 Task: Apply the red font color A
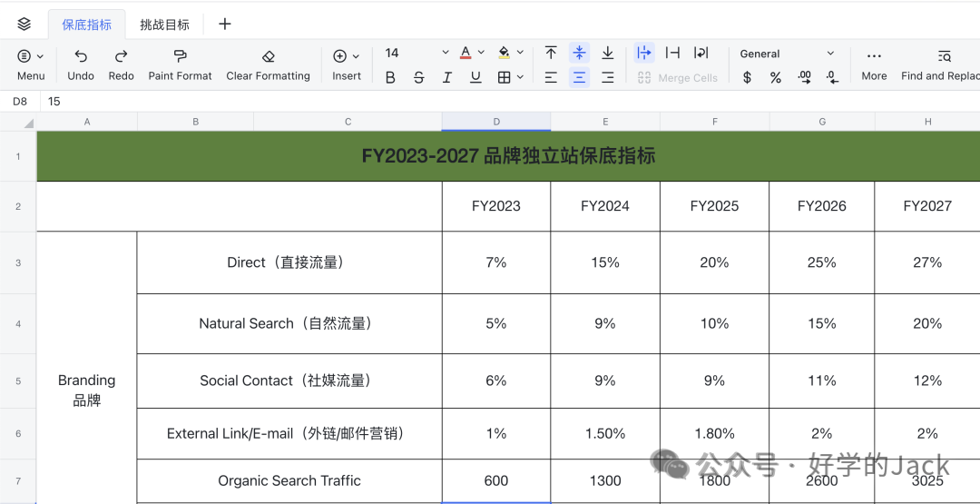coord(465,53)
